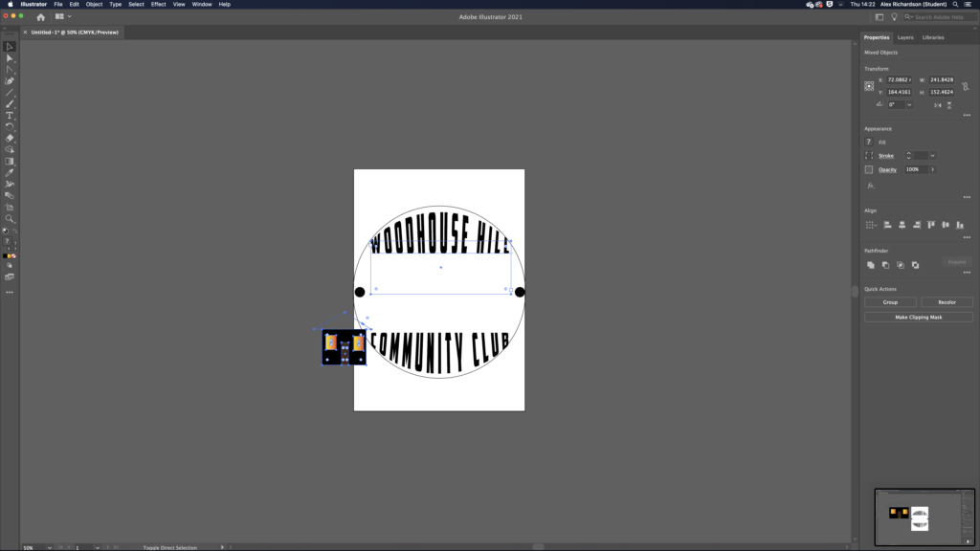Click the Group quick action button

click(890, 302)
